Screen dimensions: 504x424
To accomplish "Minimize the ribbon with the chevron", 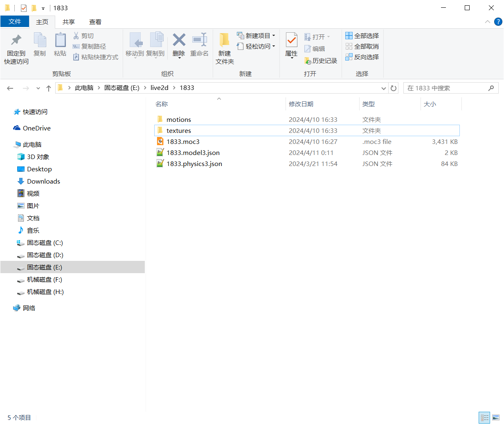I will (x=487, y=22).
